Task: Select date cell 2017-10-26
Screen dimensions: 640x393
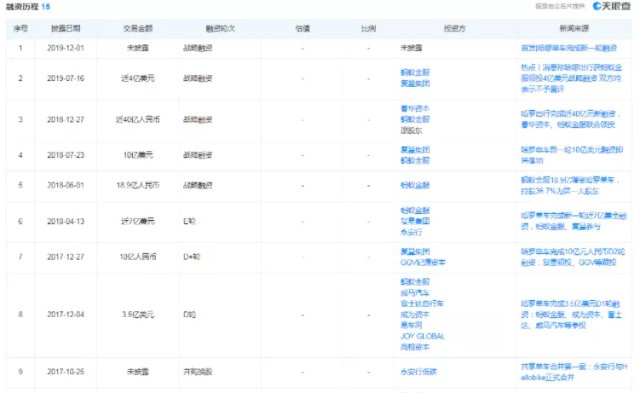Action: coord(66,371)
